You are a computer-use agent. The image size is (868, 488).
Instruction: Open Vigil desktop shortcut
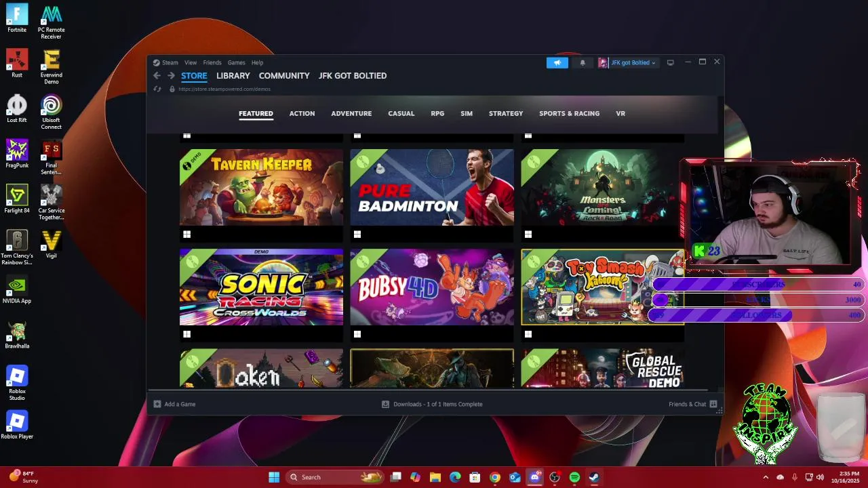[52, 244]
